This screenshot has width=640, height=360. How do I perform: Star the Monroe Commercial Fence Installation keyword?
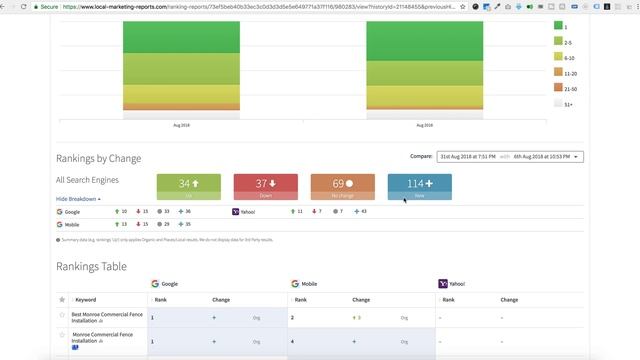pyautogui.click(x=62, y=335)
